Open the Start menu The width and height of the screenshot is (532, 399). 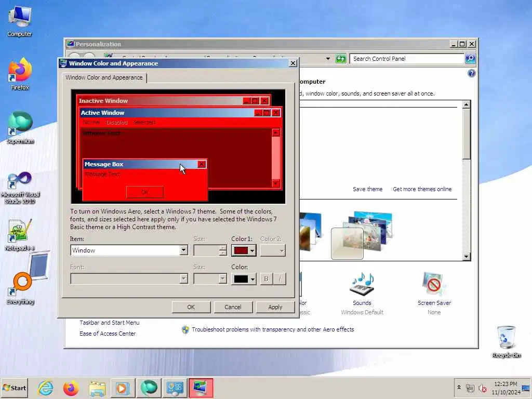click(14, 388)
